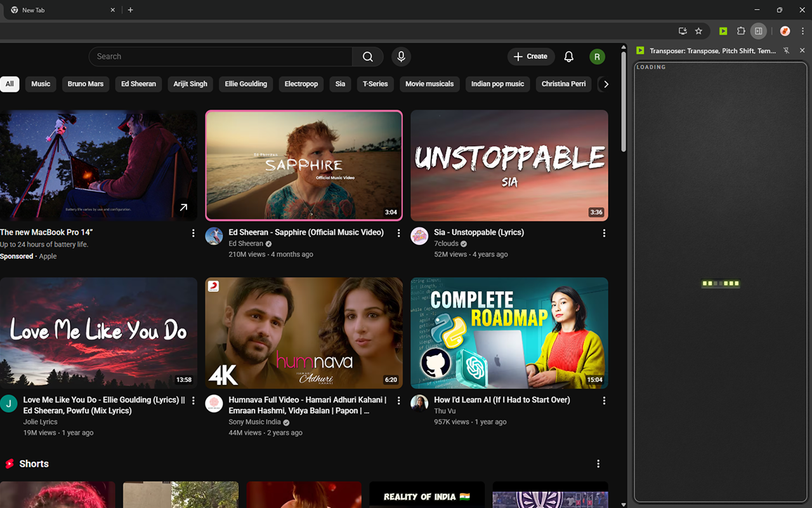The width and height of the screenshot is (812, 508).
Task: Open the Extensions puzzle-piece menu
Action: point(741,31)
